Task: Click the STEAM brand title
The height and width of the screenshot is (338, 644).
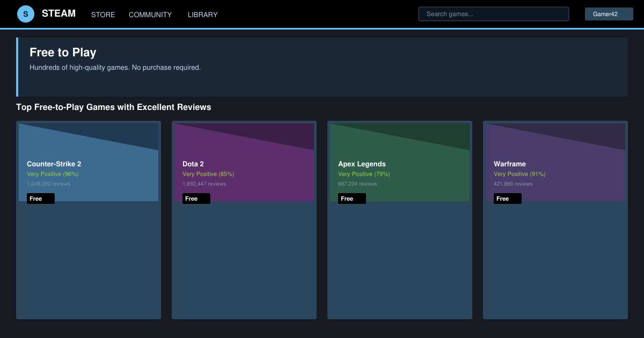Action: 58,14
